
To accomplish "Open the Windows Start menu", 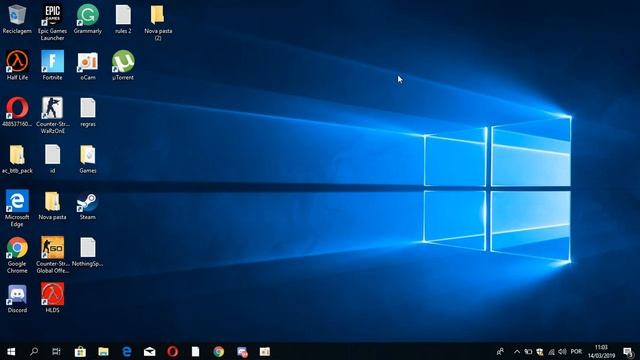I will click(11, 351).
